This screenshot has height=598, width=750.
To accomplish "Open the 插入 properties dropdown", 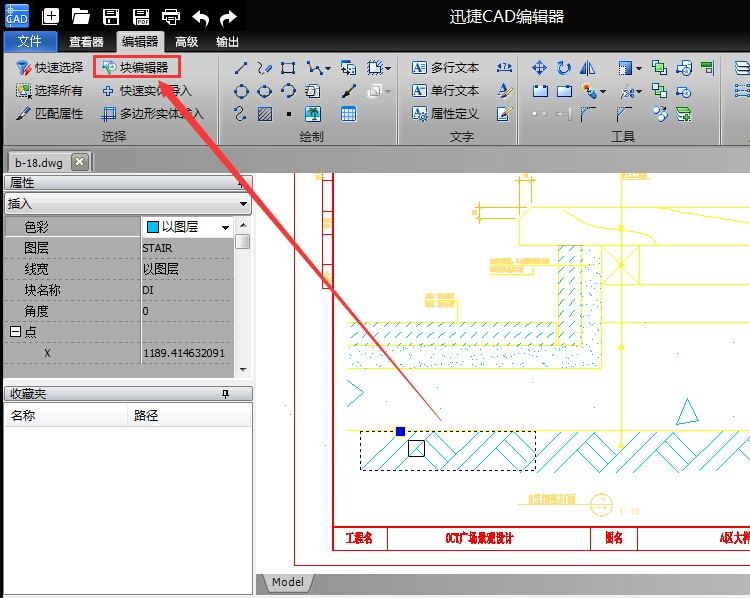I will tap(243, 204).
